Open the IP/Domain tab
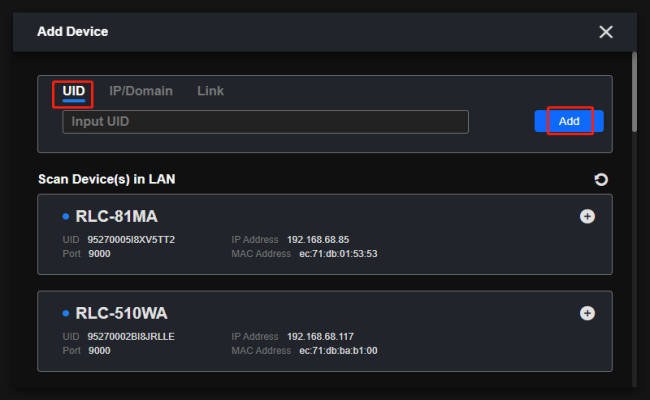 [141, 91]
